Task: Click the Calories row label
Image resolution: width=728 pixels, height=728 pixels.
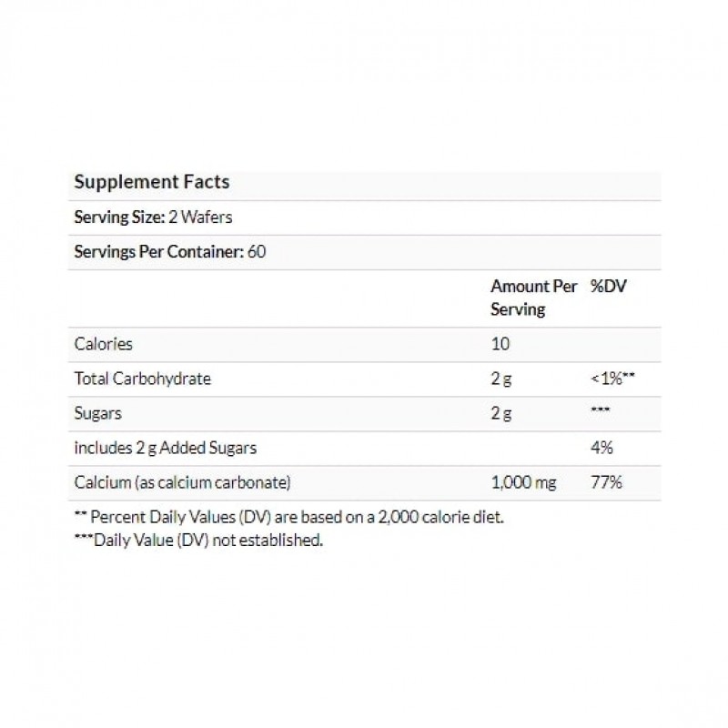Action: [x=103, y=344]
